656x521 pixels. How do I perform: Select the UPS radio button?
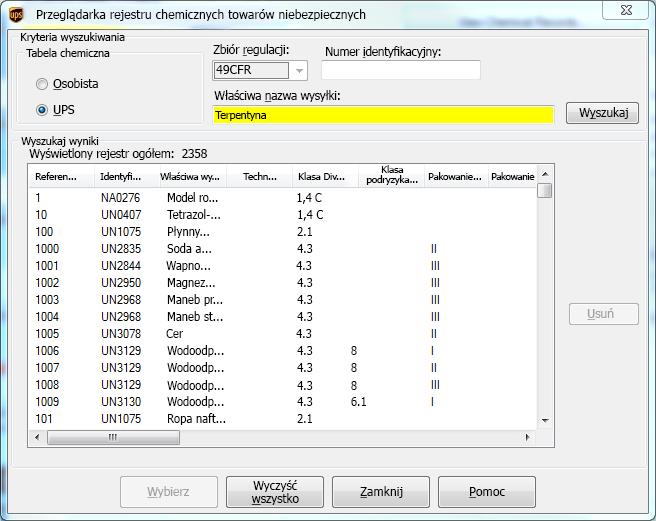(42, 110)
